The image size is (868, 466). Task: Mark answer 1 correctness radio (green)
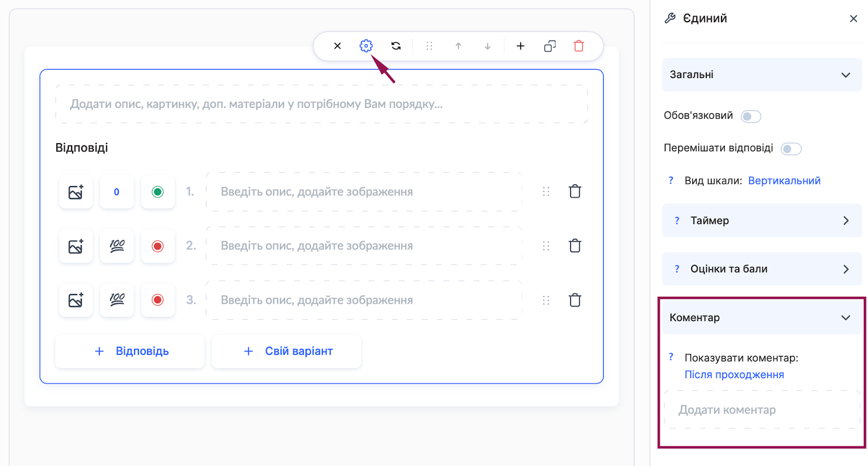[x=158, y=192]
